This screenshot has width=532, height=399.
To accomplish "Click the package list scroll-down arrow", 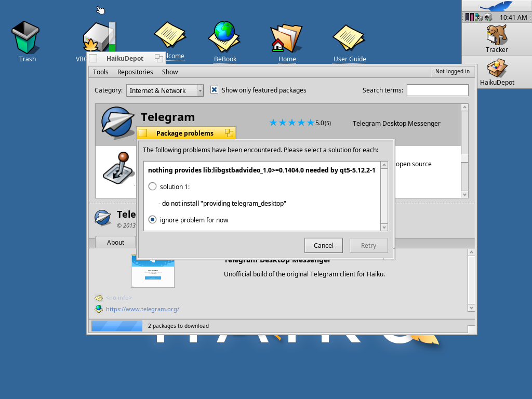I will (x=465, y=194).
